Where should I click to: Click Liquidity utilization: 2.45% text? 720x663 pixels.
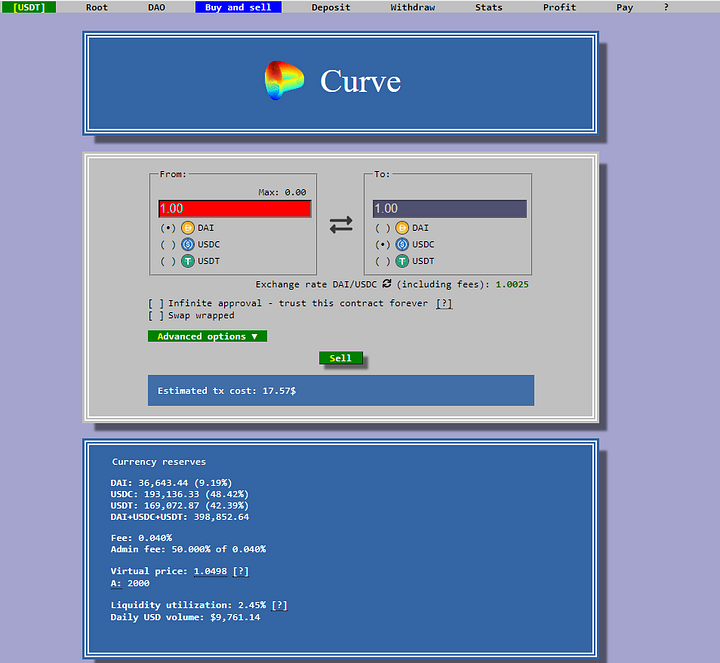tap(188, 605)
